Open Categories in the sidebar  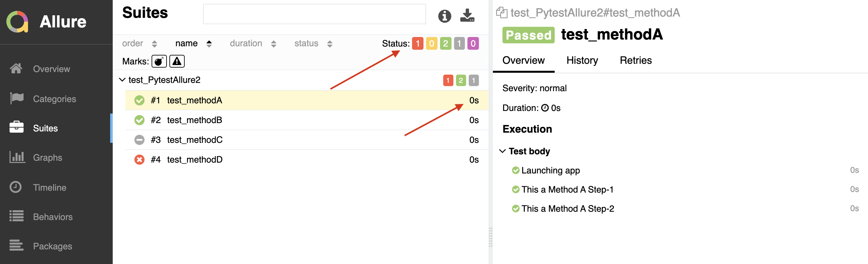(54, 99)
